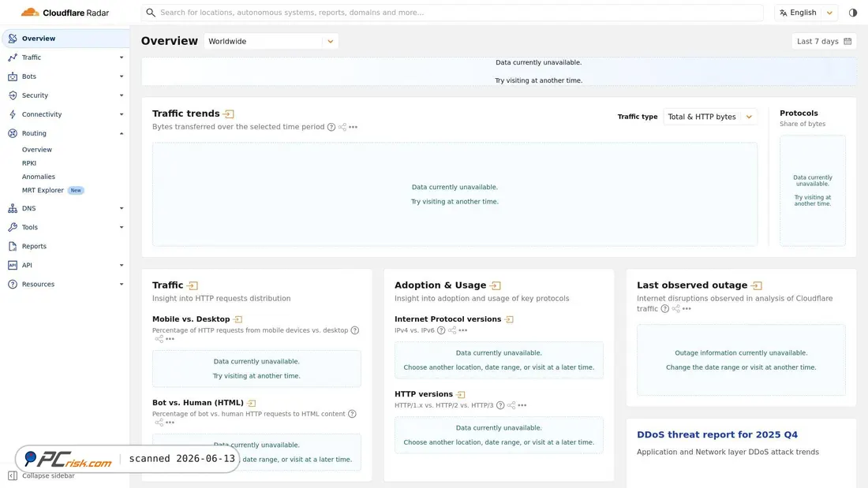Image resolution: width=868 pixels, height=488 pixels.
Task: Click the Mobile vs. Desktop heading
Action: [191, 319]
